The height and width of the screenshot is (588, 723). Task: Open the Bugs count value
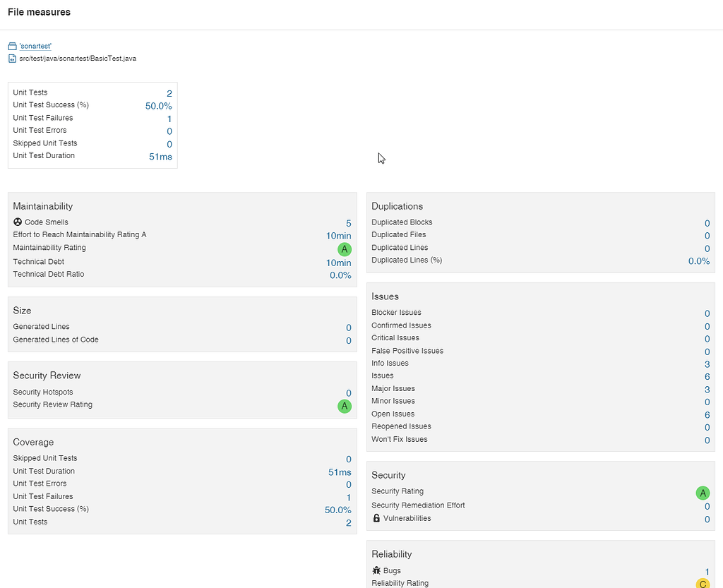(x=707, y=572)
